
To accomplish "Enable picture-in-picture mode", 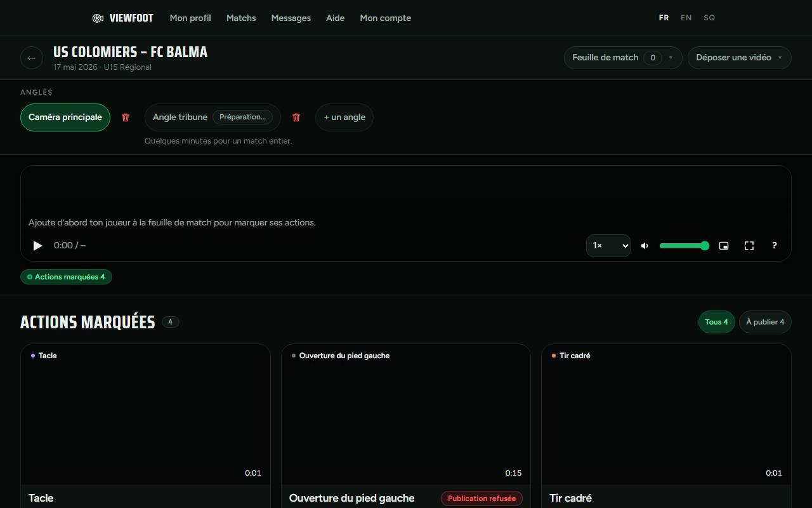I will point(724,246).
